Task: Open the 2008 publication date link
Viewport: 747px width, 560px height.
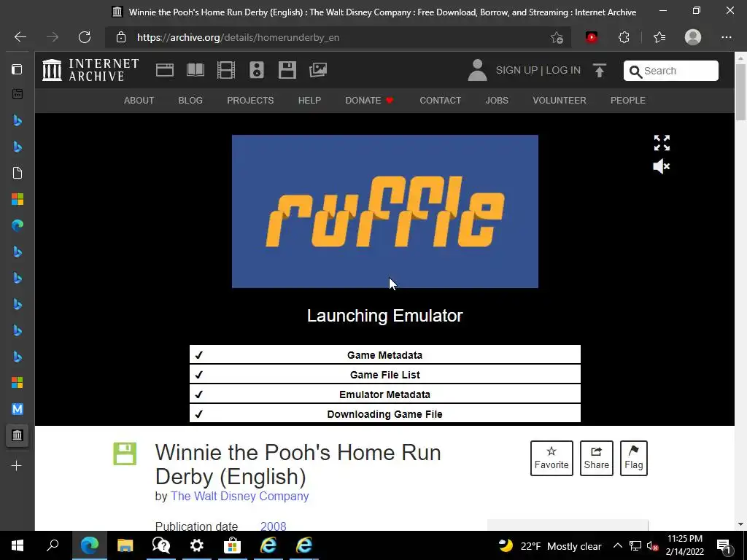Action: pos(274,526)
